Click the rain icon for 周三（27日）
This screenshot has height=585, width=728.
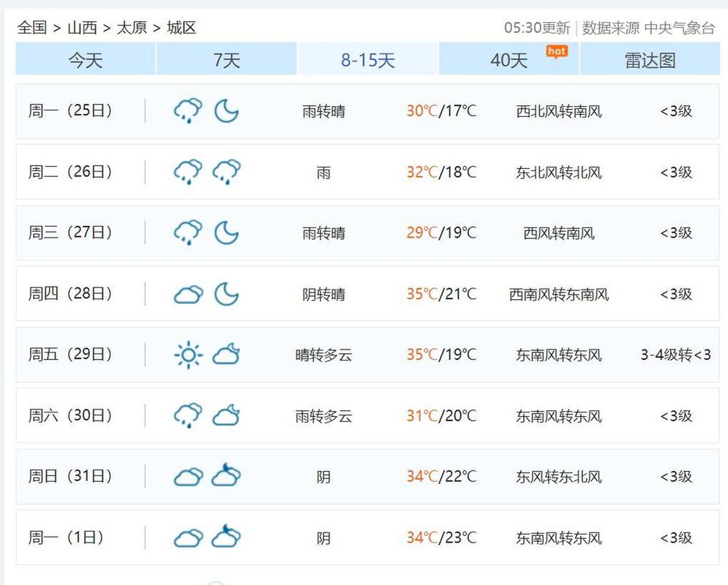coord(188,233)
